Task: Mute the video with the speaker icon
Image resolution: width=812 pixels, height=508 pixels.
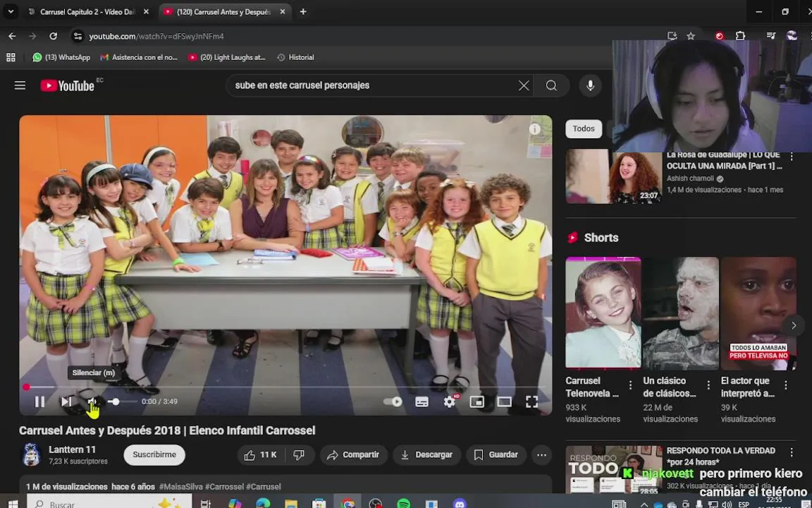Action: click(93, 401)
